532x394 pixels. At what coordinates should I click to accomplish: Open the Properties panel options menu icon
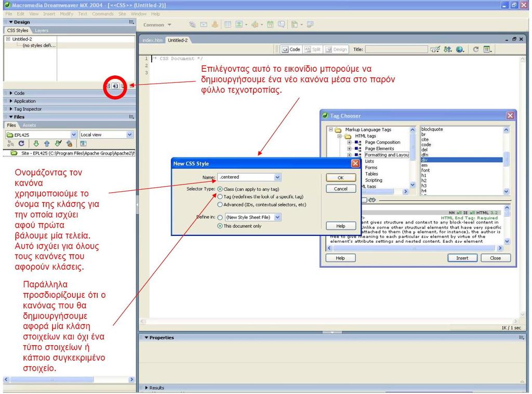(522, 337)
